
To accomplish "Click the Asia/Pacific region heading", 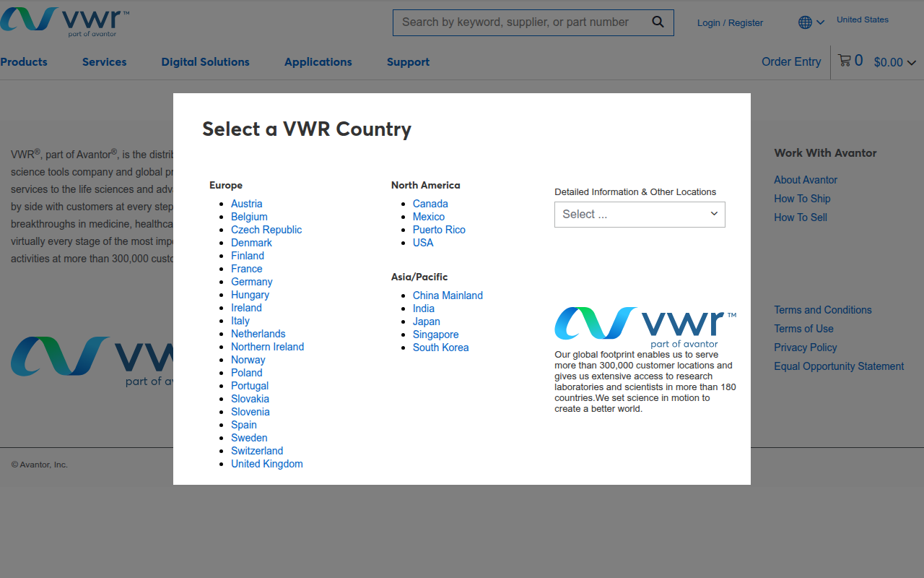I will click(419, 277).
